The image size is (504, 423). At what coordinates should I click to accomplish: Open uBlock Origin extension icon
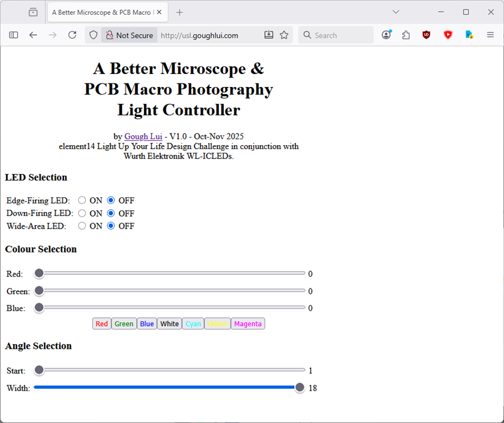(426, 35)
